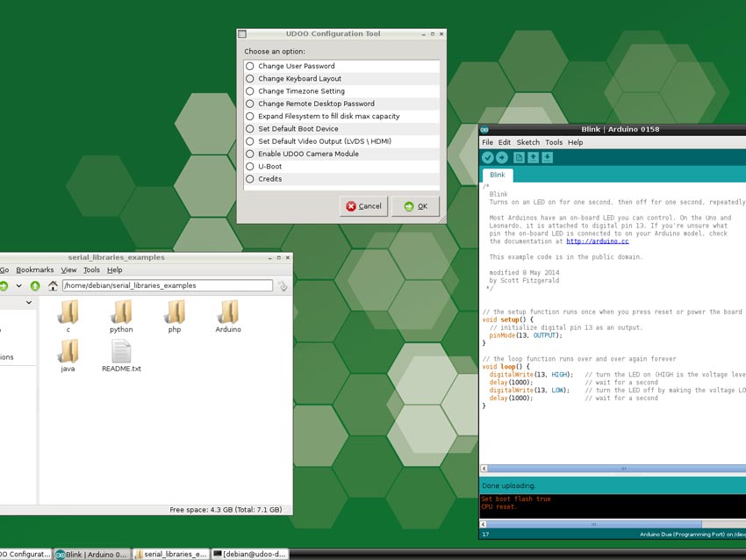Click the Cancel button in UDOO dialog
The width and height of the screenshot is (746, 560).
(x=364, y=206)
